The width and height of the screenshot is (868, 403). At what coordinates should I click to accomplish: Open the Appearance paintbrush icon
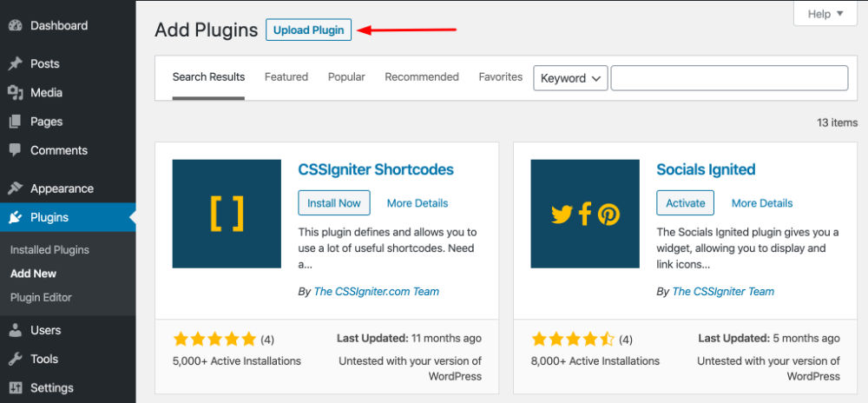tap(16, 188)
